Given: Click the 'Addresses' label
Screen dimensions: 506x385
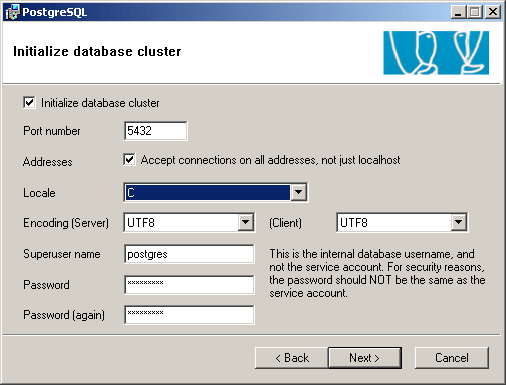Looking at the screenshot, I should pos(48,162).
